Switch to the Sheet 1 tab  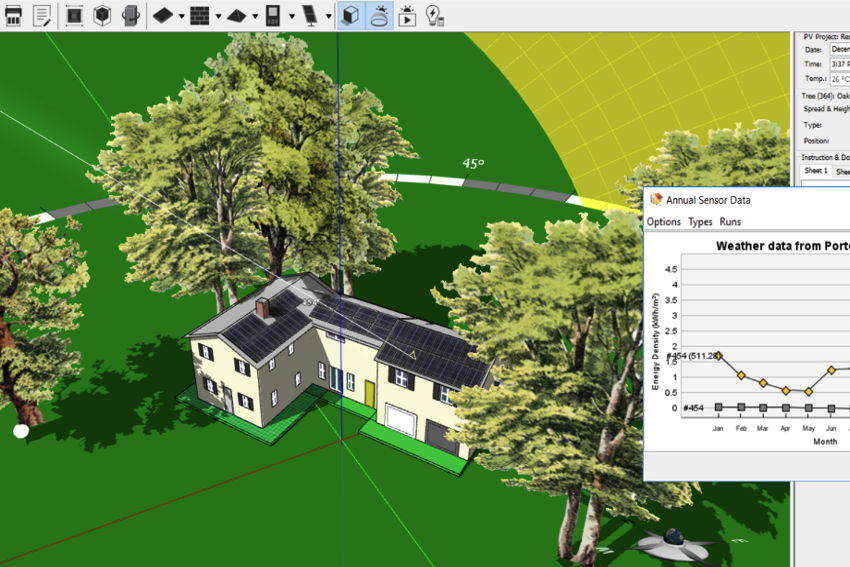[x=815, y=171]
